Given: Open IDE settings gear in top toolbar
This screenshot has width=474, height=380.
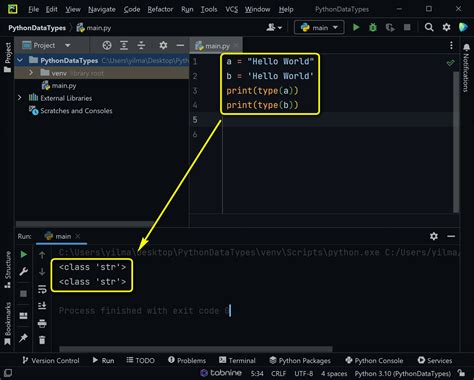Looking at the screenshot, I should (x=446, y=27).
